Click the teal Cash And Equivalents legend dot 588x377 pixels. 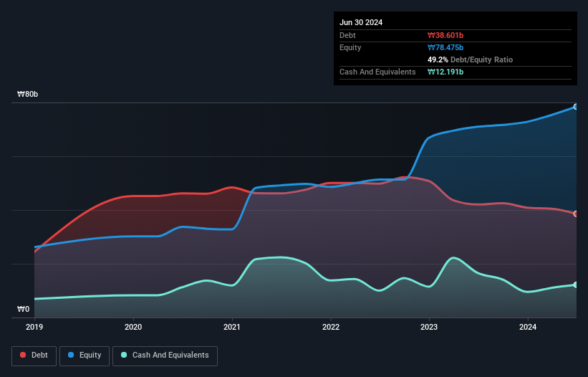(124, 355)
